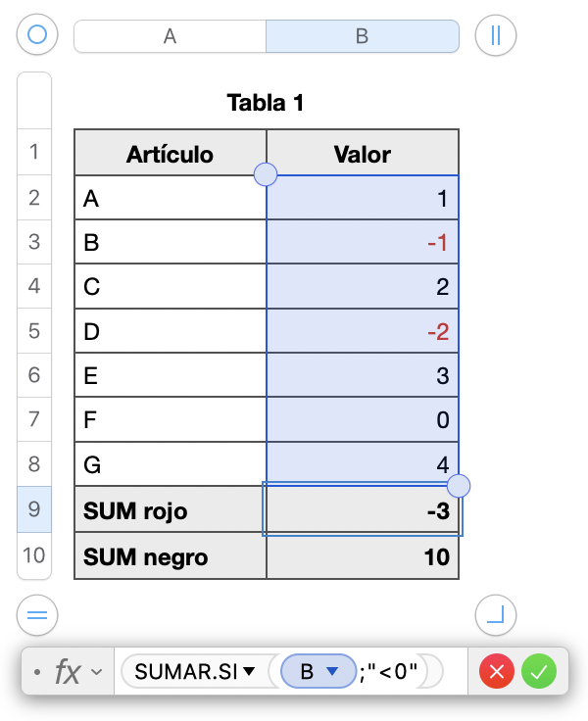Click the fx function icon
This screenshot has width=588, height=721.
coord(67,672)
